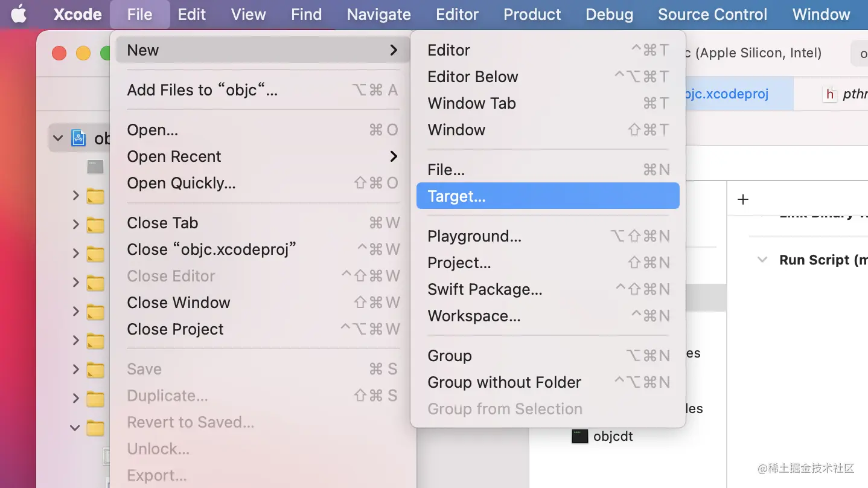Image resolution: width=868 pixels, height=488 pixels.
Task: Open the Find menu
Action: (x=306, y=14)
